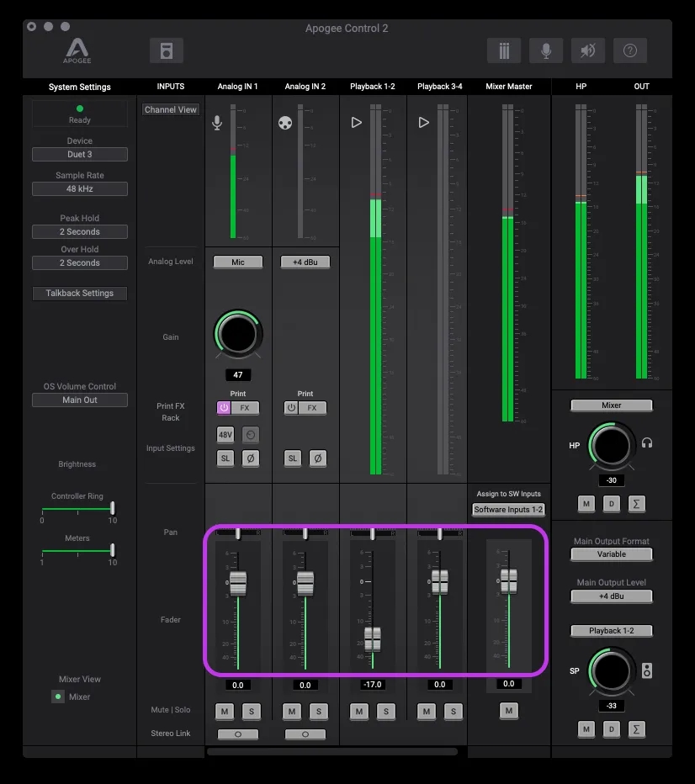Mute the Analog IN 2 channel
The height and width of the screenshot is (784, 695).
tap(292, 711)
